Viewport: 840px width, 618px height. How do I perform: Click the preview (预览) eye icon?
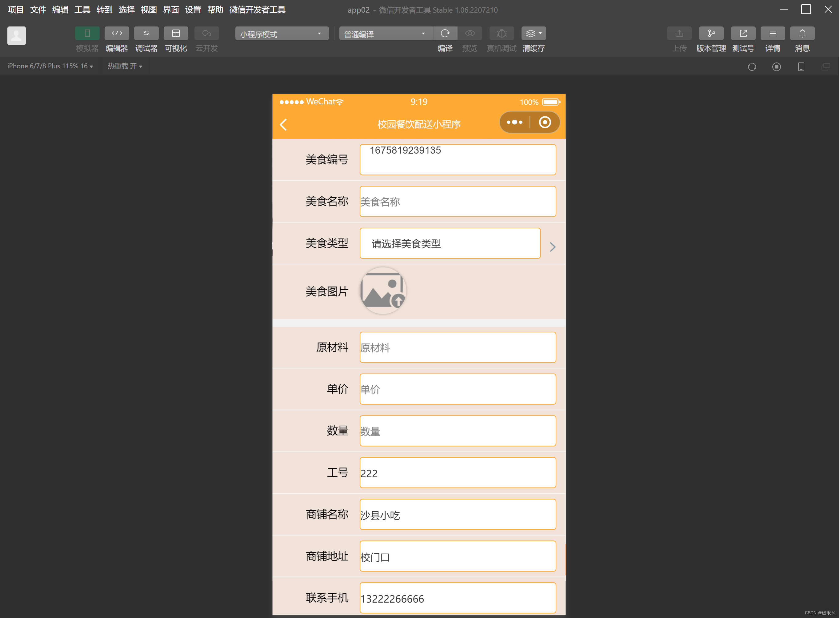pyautogui.click(x=470, y=34)
